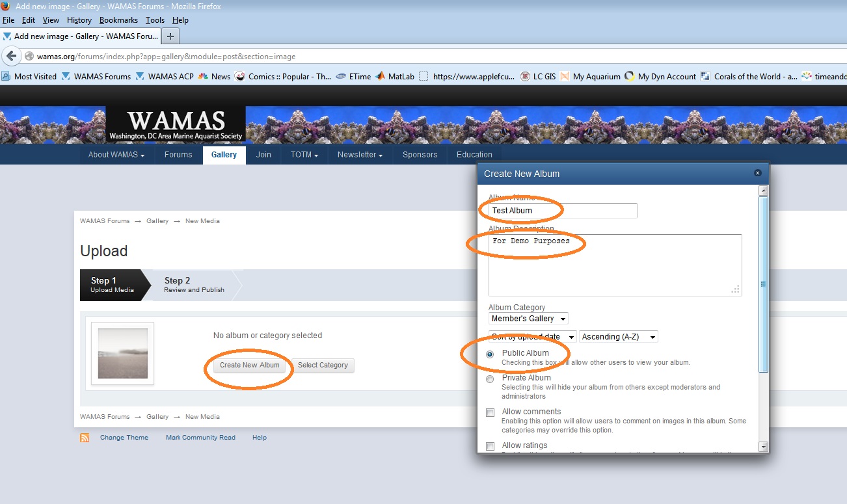
Task: Click the Firefox logo in title bar
Action: 6,7
